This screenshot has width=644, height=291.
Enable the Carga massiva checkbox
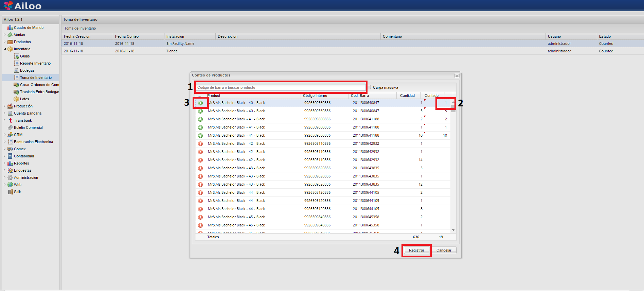coord(369,87)
